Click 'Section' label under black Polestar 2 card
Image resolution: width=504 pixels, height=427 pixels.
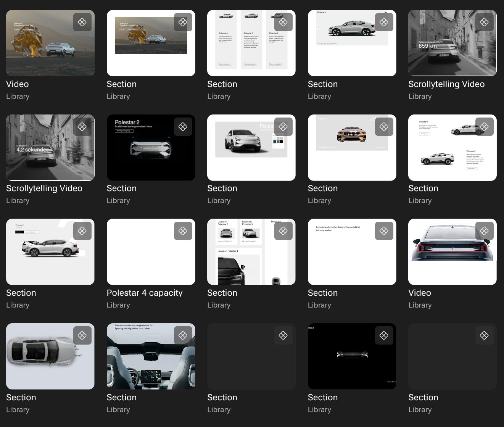[x=122, y=188]
